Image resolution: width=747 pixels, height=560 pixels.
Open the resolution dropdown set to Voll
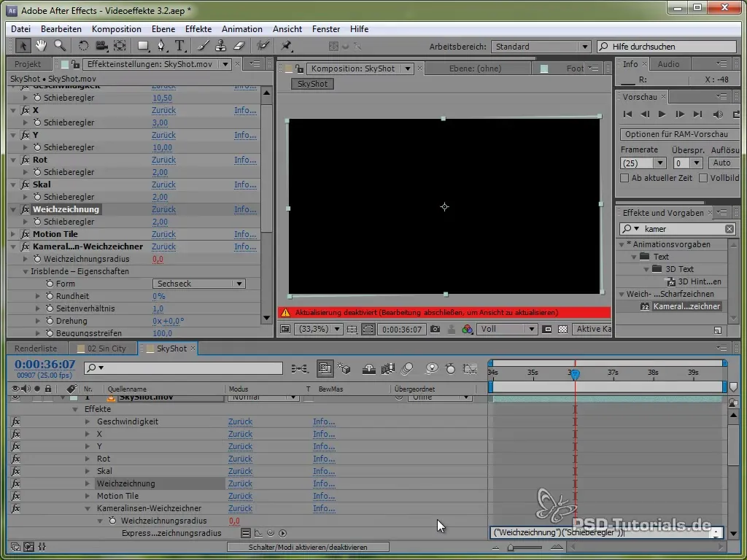point(507,329)
